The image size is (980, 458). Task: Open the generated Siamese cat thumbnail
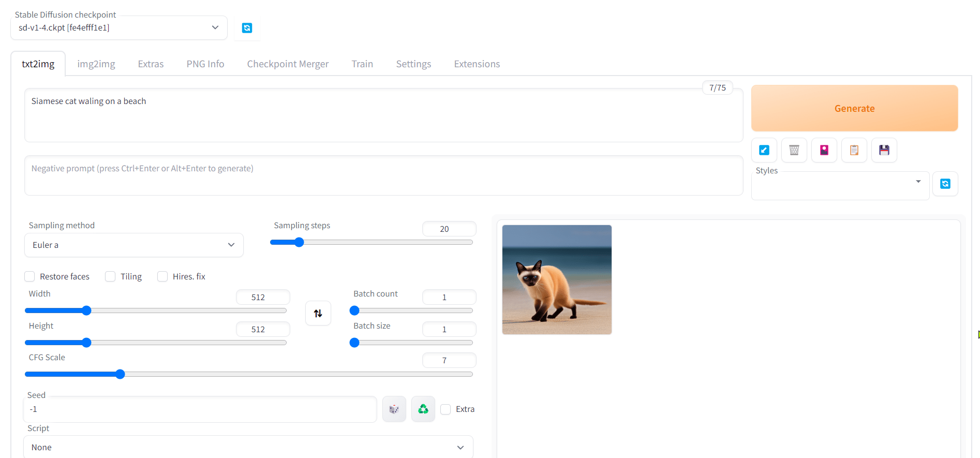(557, 279)
